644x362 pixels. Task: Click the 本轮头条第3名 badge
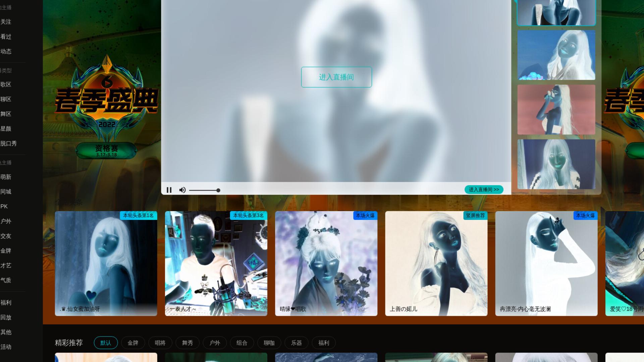(249, 216)
